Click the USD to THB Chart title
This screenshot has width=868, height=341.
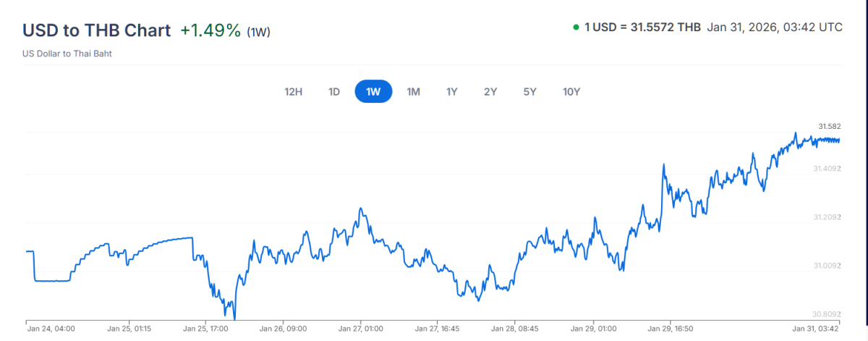[97, 30]
